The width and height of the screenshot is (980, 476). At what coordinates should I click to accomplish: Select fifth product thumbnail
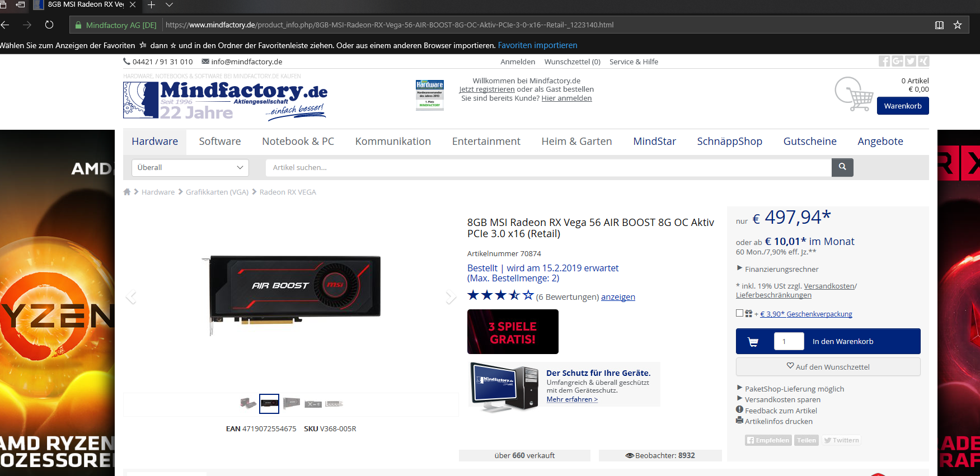[334, 404]
